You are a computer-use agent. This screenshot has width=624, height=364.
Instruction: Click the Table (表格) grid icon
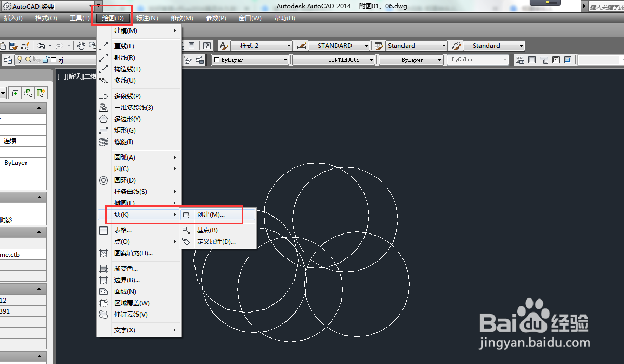(103, 230)
